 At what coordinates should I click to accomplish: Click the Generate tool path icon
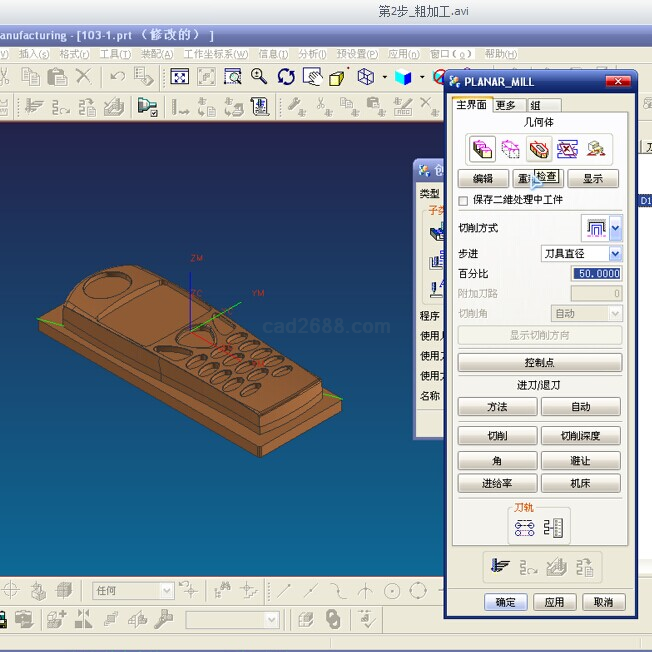500,567
